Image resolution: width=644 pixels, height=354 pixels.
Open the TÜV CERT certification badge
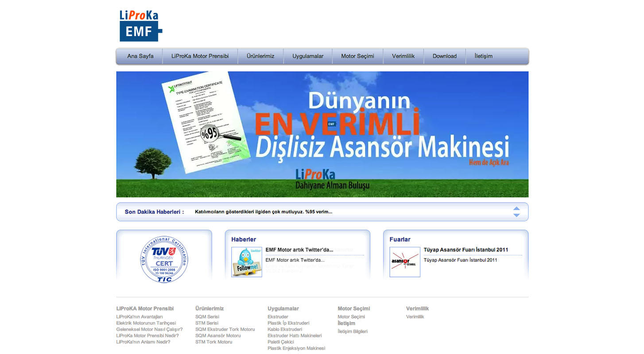(x=164, y=259)
